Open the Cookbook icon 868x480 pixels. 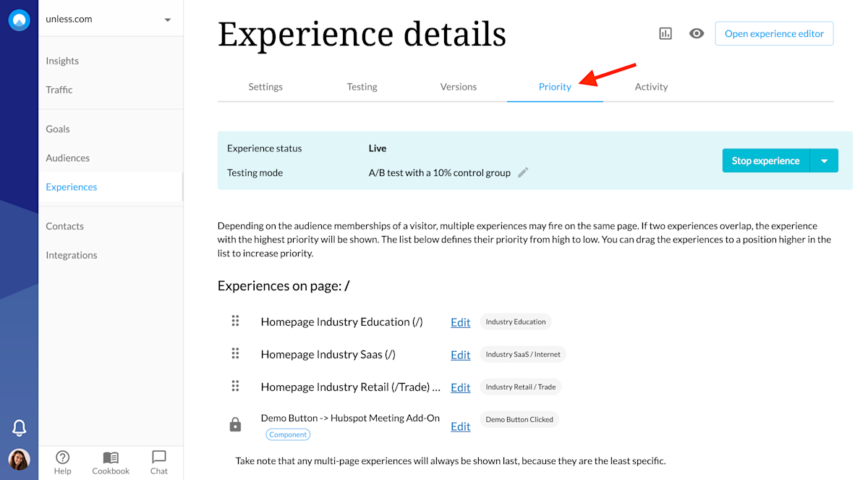pos(111,458)
